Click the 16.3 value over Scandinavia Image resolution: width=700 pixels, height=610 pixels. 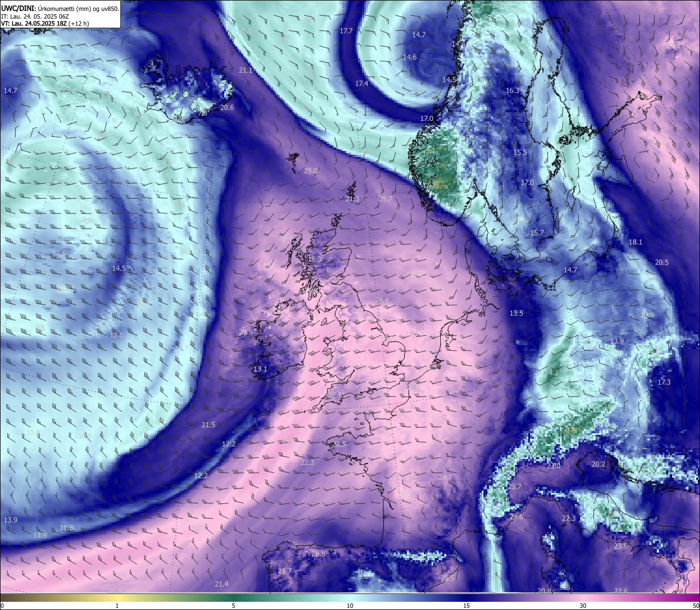[x=512, y=91]
